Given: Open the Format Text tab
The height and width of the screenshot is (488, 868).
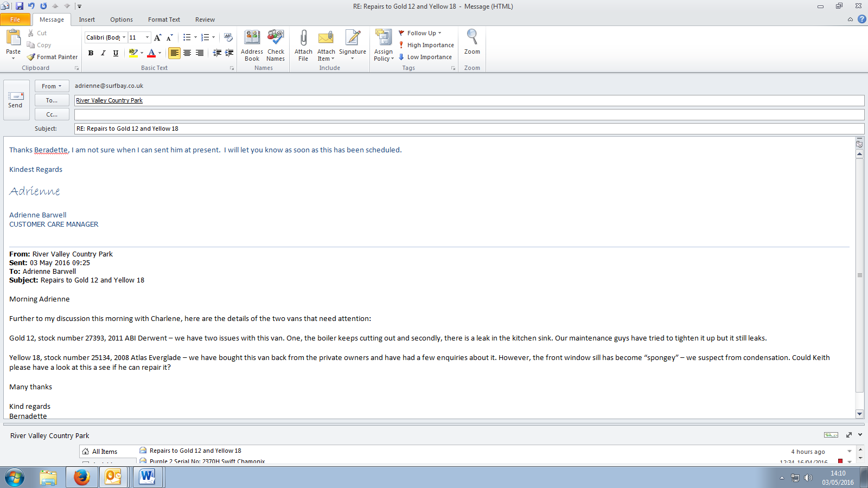Looking at the screenshot, I should click(164, 20).
